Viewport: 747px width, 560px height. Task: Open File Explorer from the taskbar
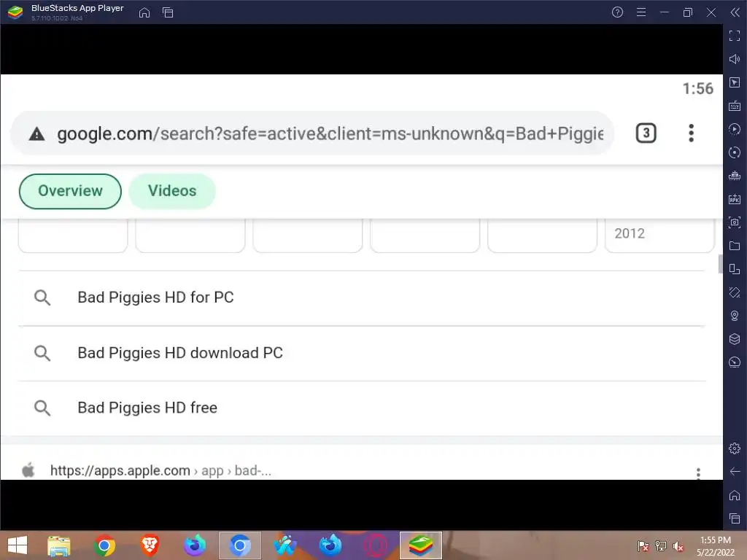click(x=59, y=545)
